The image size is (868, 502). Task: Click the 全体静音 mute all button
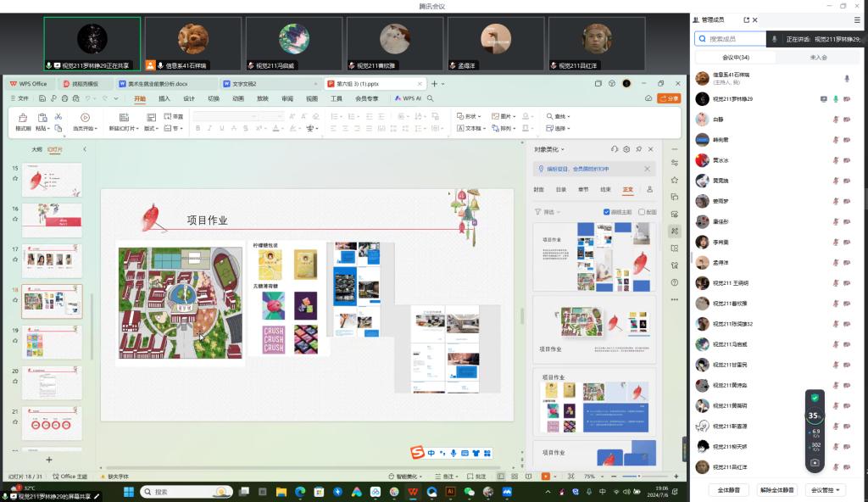(x=728, y=490)
